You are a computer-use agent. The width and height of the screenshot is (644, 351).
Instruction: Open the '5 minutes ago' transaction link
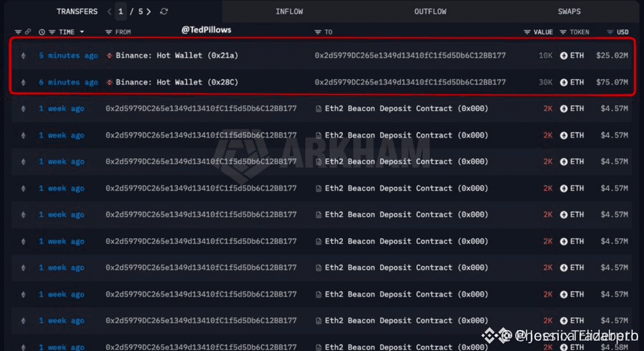click(x=69, y=56)
